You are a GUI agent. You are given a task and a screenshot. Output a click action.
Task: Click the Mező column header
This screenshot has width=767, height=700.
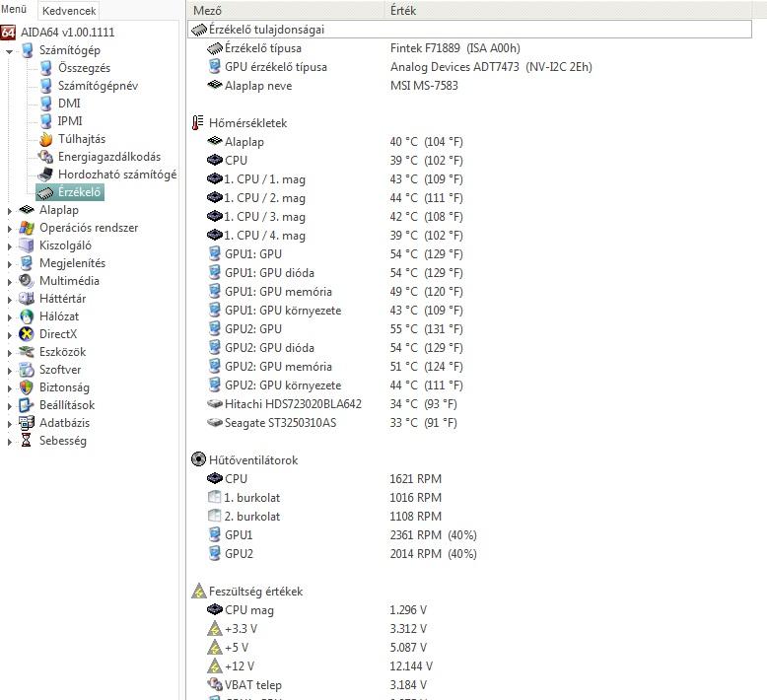[x=286, y=10]
